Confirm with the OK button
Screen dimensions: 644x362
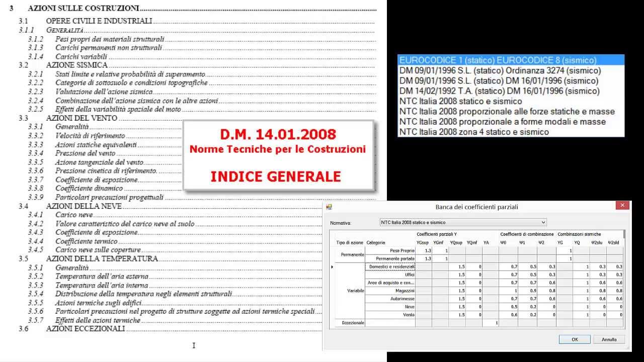click(575, 339)
